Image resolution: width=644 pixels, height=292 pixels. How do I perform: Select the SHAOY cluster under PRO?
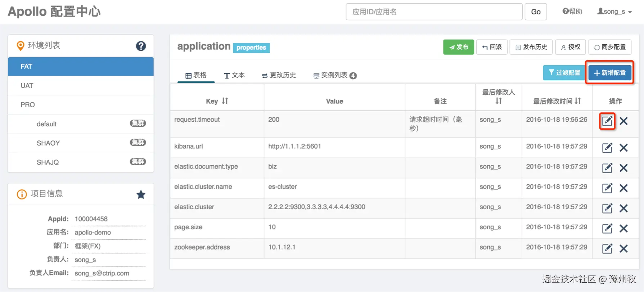pos(48,143)
